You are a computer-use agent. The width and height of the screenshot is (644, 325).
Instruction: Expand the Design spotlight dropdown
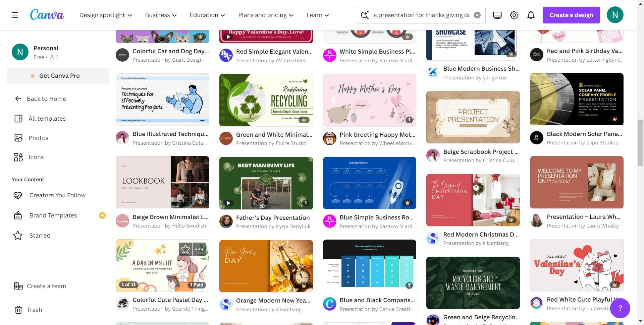point(106,15)
